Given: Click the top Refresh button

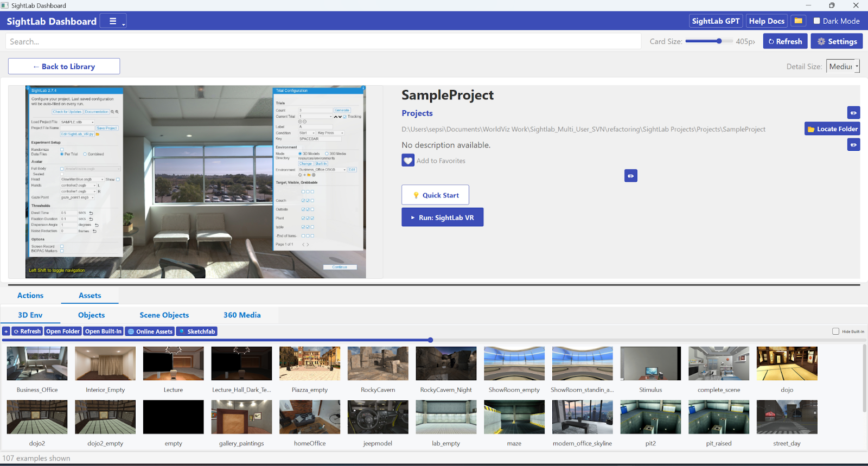Looking at the screenshot, I should [x=785, y=41].
